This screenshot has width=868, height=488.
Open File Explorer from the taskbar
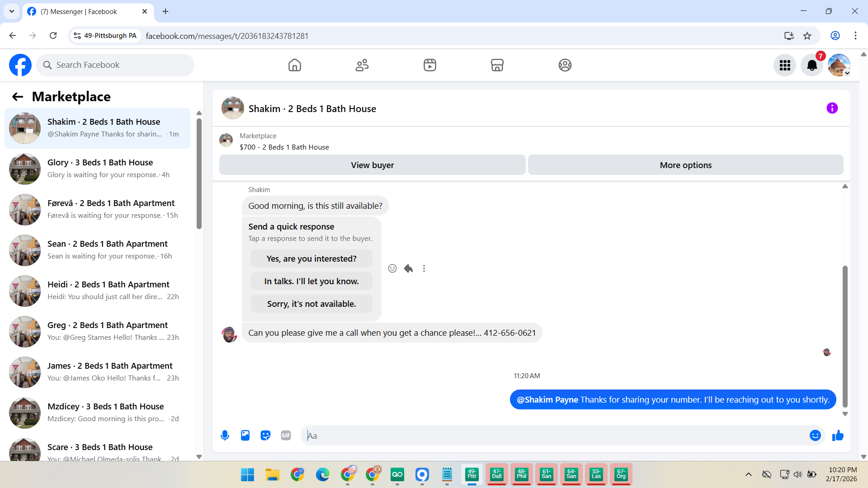[x=272, y=474]
